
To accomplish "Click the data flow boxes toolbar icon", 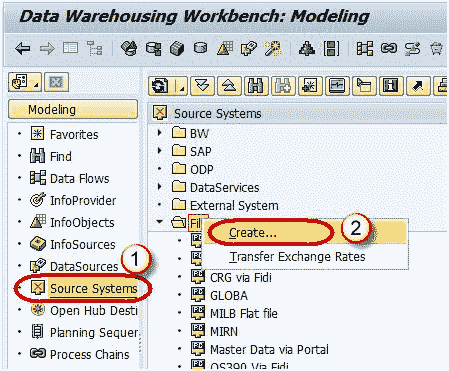I will point(365,49).
